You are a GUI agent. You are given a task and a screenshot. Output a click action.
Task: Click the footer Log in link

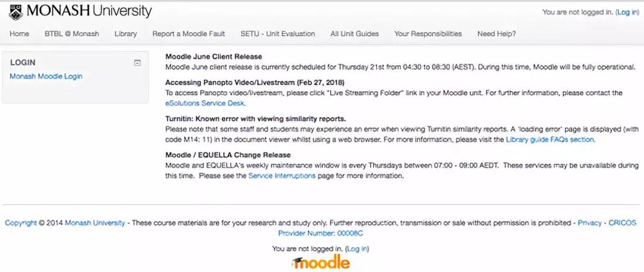[x=357, y=248]
